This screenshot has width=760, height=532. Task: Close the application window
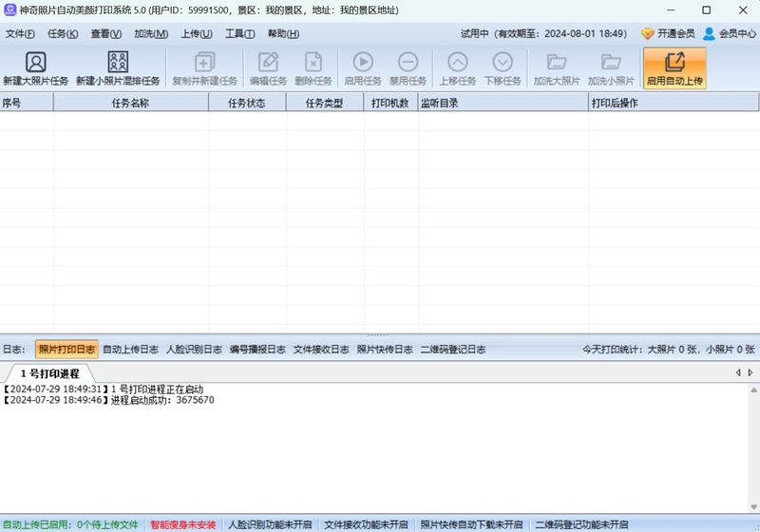[x=743, y=10]
